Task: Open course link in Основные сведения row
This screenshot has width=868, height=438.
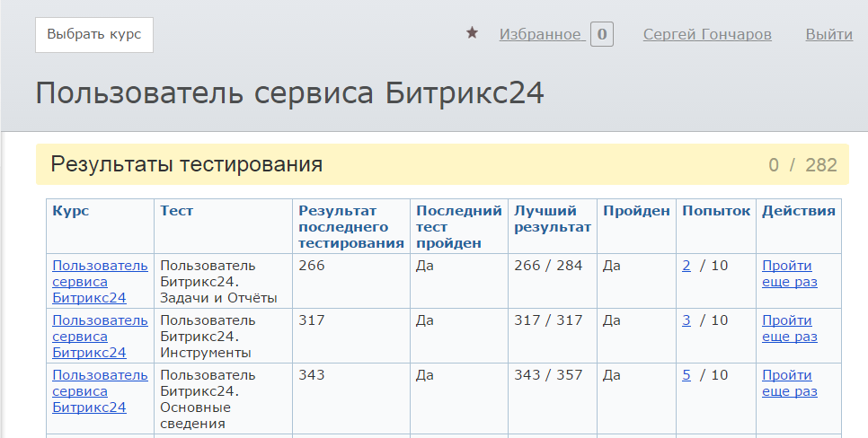Action: pos(101,391)
